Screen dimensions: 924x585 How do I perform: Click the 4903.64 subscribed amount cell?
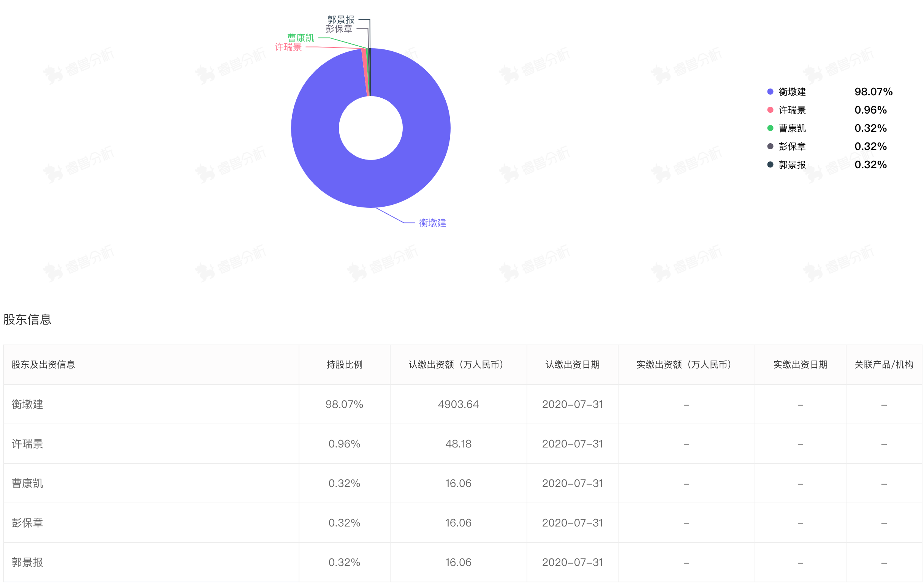tap(458, 404)
